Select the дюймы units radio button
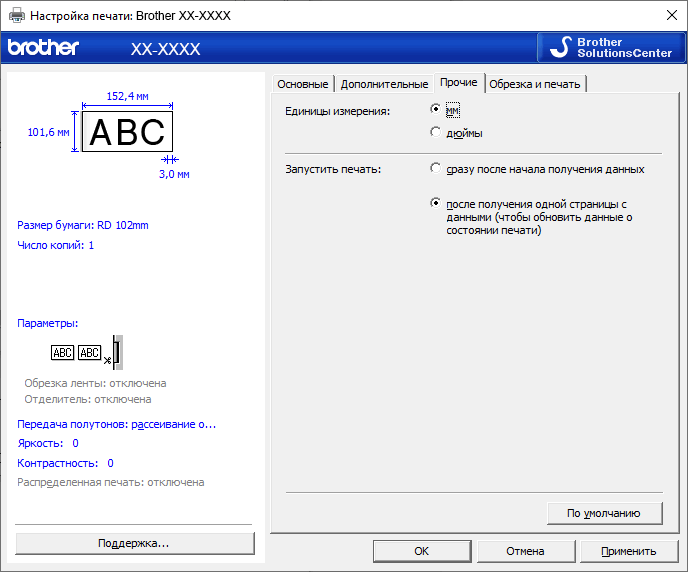The height and width of the screenshot is (572, 688). 435,132
